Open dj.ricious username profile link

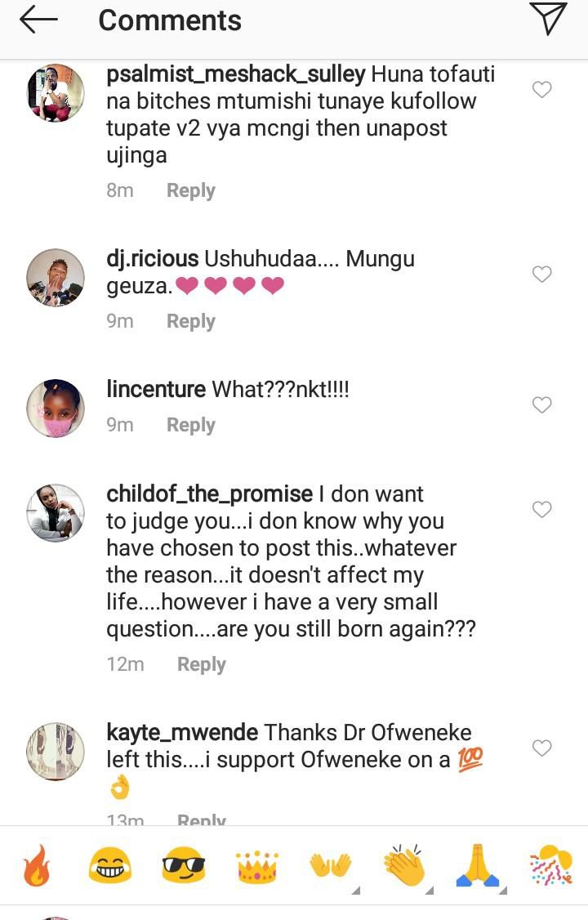coord(152,259)
